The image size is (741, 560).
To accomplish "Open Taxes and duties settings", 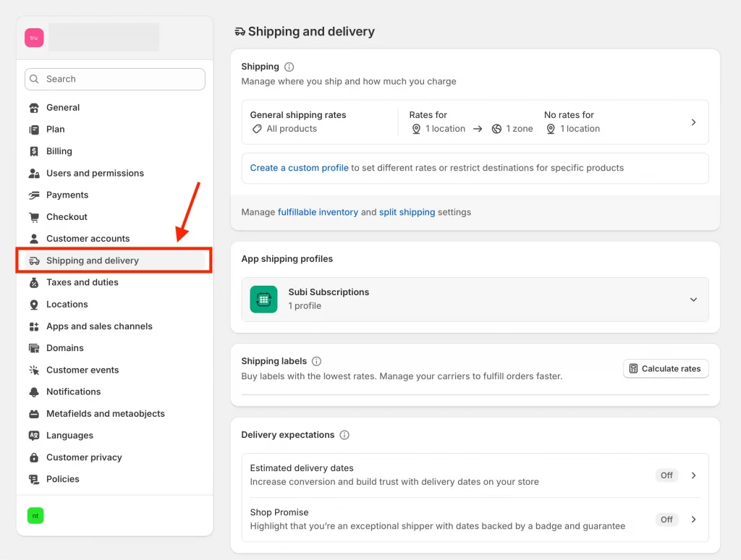I will click(82, 283).
